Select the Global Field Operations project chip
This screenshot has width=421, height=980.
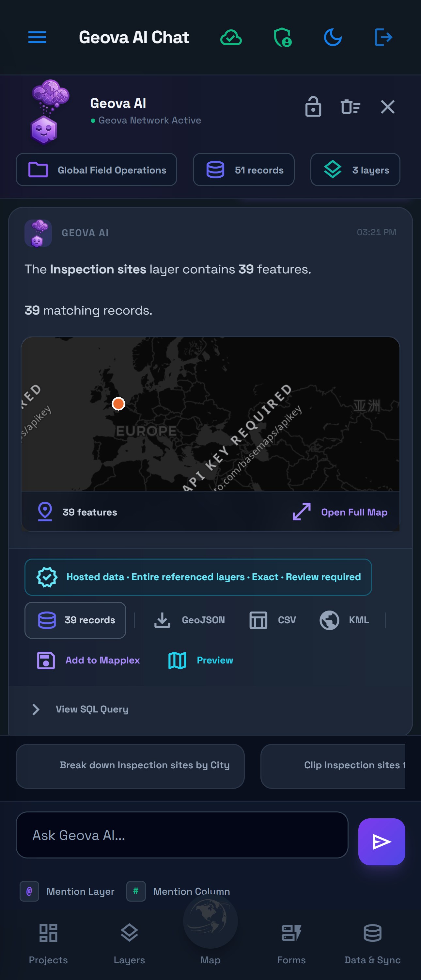(96, 170)
